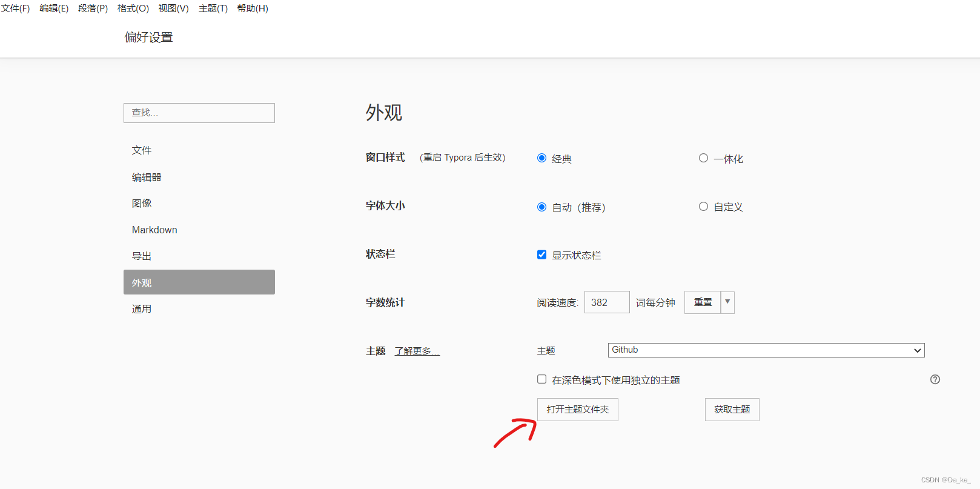
Task: Click the 打开主题文件夹 button
Action: [578, 410]
